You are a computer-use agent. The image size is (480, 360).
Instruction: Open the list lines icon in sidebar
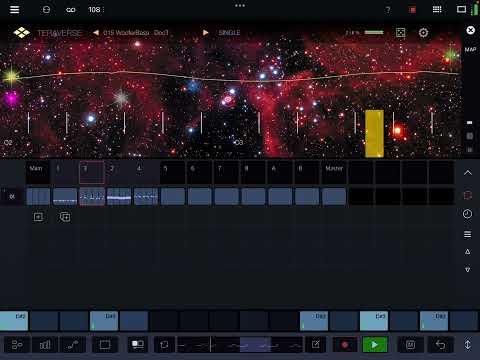pos(468,234)
